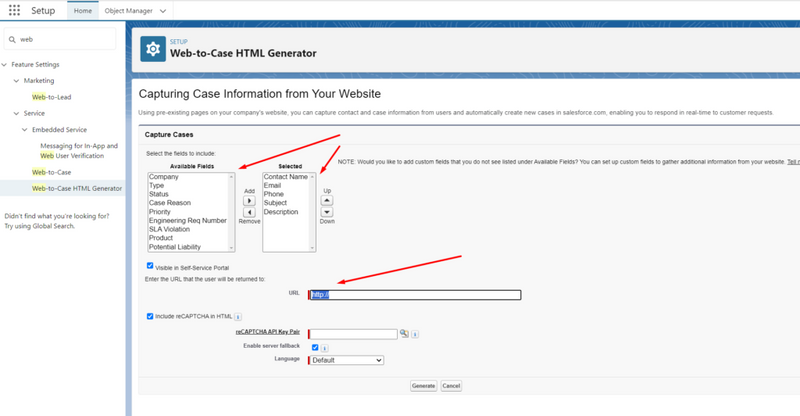Select Potential Liability in Available Fields
Screen dimensions: 800x416
click(x=175, y=247)
